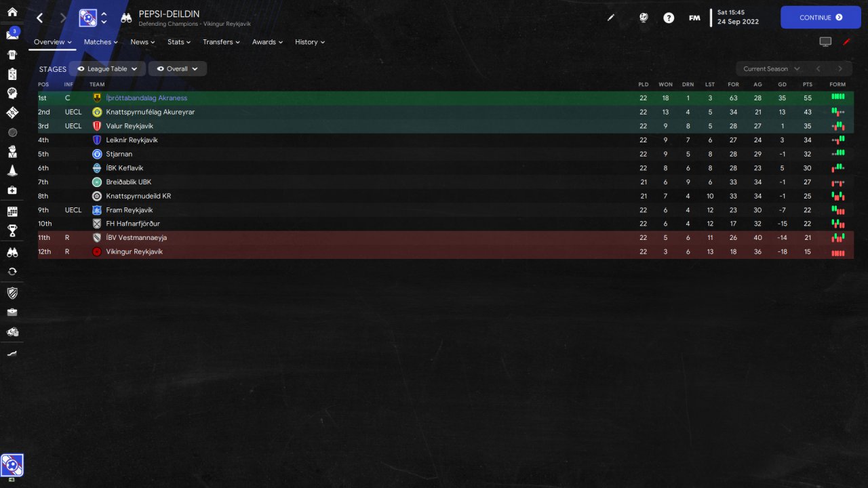The width and height of the screenshot is (868, 488).
Task: Open the Schedule calendar icon
Action: click(x=12, y=211)
